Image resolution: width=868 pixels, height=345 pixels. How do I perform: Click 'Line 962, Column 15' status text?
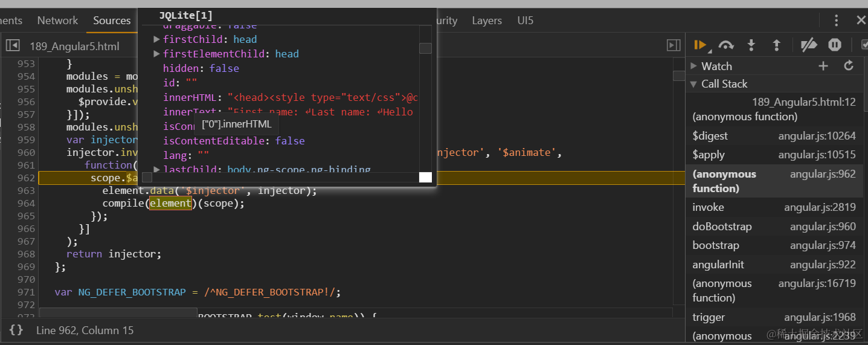[85, 330]
